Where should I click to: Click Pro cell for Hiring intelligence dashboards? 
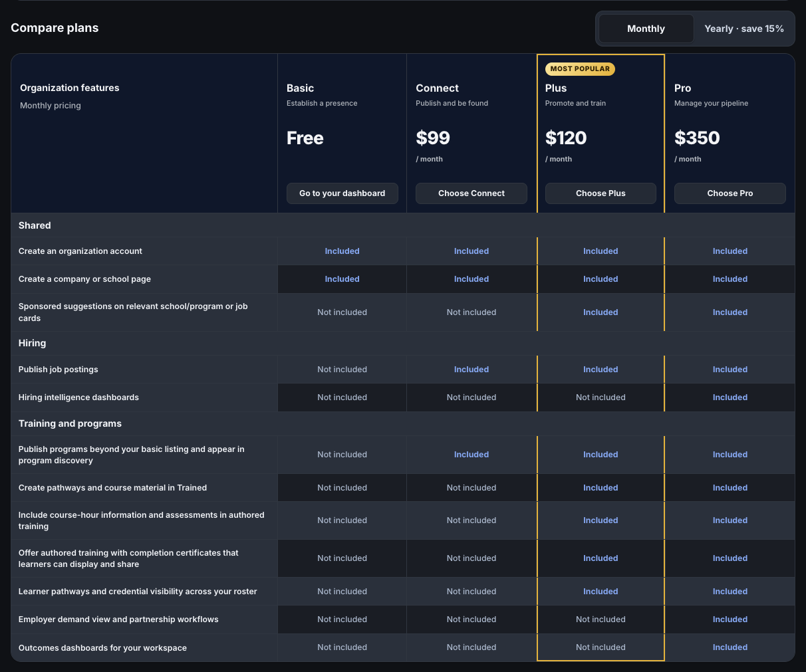point(730,397)
